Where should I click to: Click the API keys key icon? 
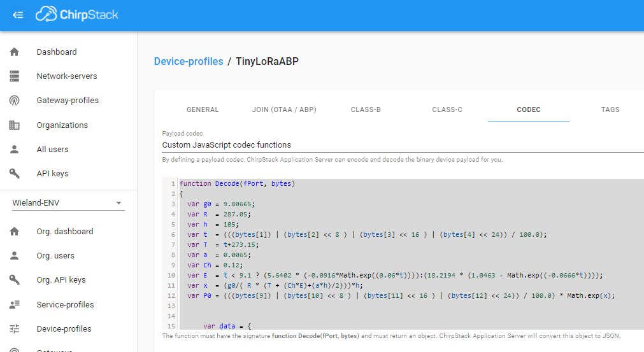(x=15, y=174)
